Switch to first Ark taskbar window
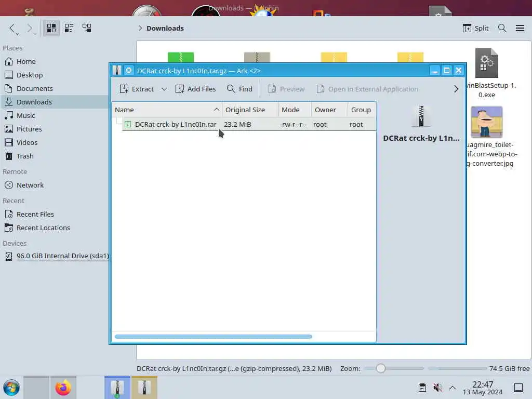This screenshot has height=399, width=532. pos(117,388)
